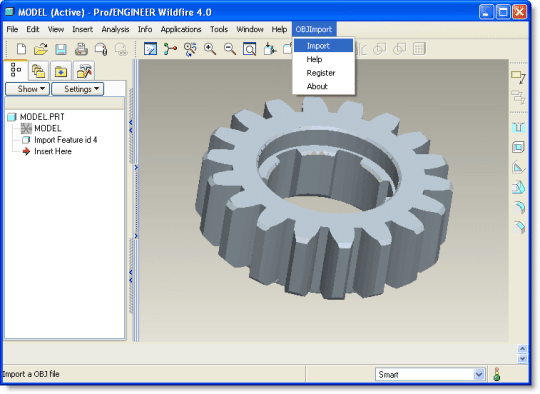Click the Insert Here marker in tree
Viewport: 540px width, 394px height.
[x=47, y=151]
